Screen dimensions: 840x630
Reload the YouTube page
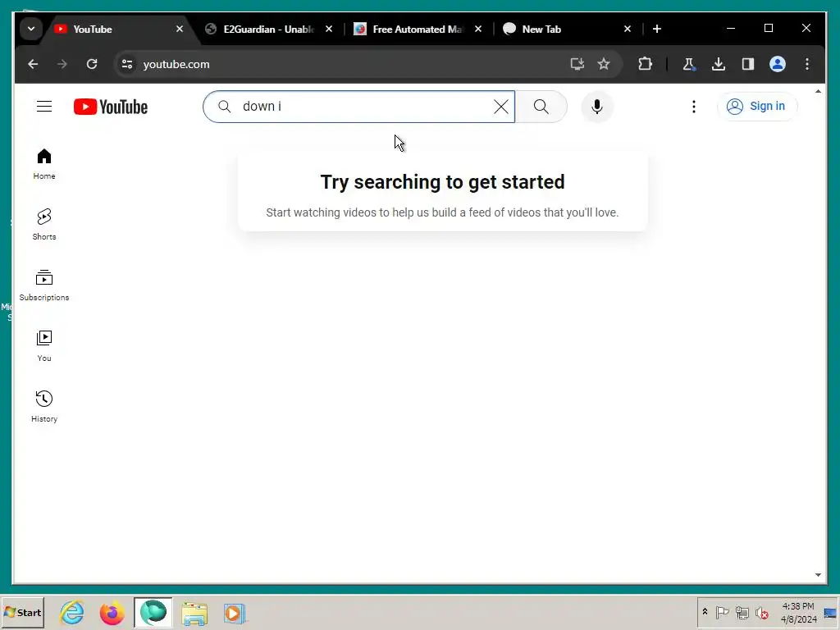[92, 64]
